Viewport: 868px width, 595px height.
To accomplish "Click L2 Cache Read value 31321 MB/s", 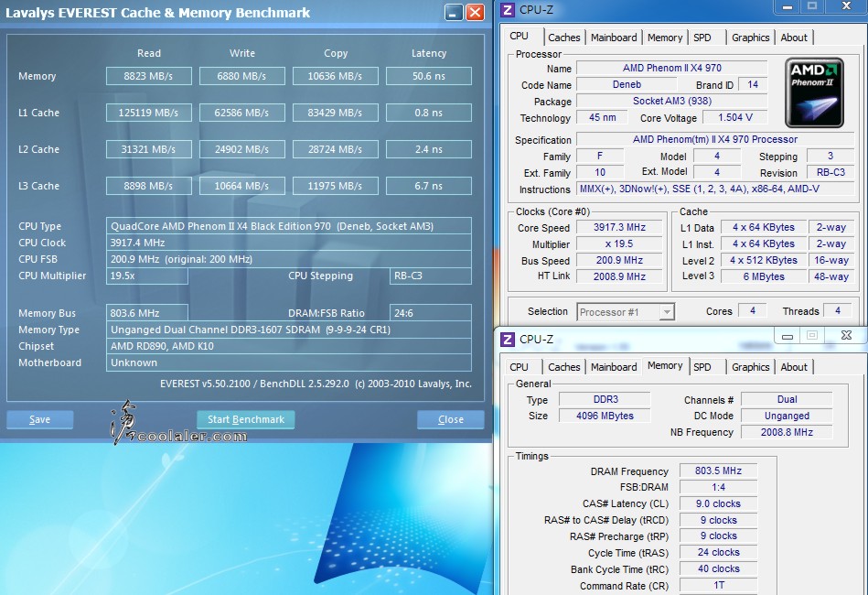I will pyautogui.click(x=149, y=149).
